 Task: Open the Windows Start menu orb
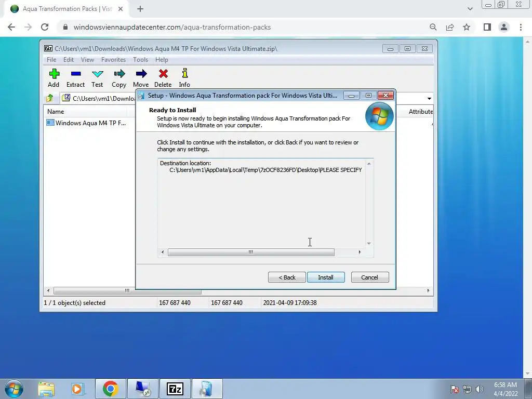tap(14, 389)
